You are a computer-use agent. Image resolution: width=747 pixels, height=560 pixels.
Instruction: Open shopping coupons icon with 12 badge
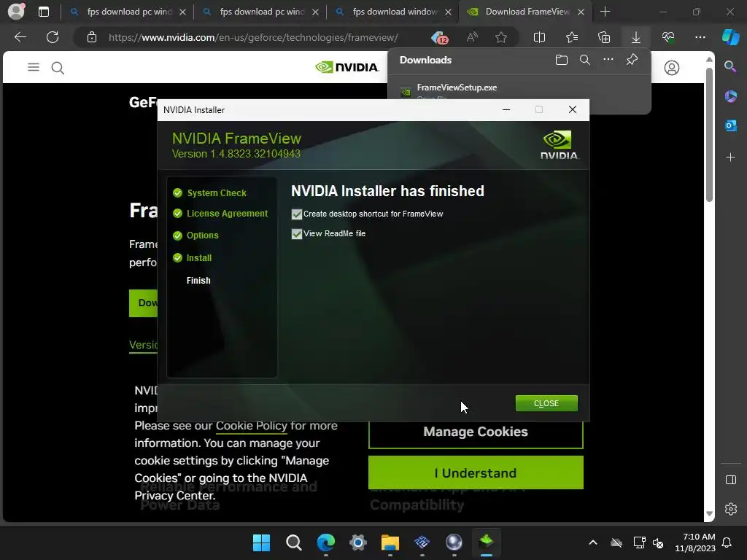[x=439, y=37]
